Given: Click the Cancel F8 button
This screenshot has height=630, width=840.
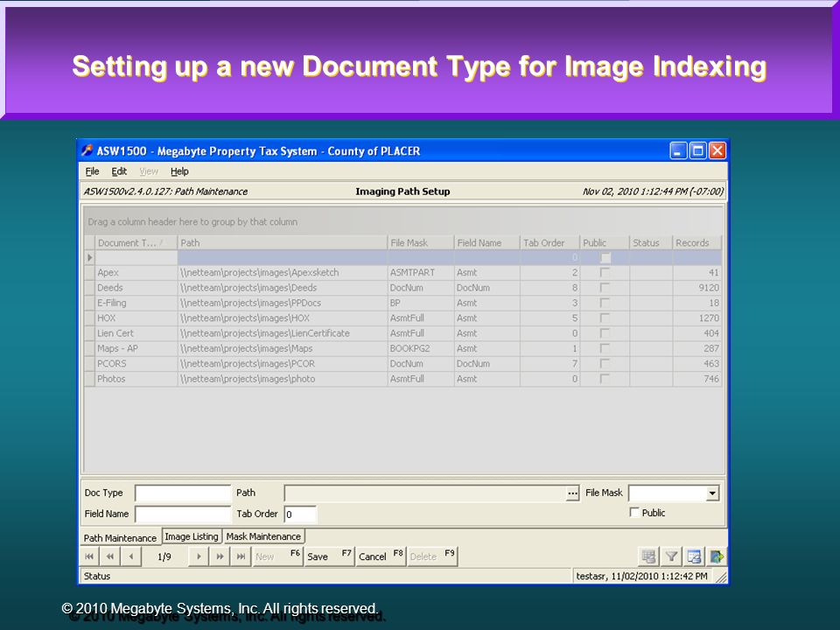Looking at the screenshot, I should 380,556.
